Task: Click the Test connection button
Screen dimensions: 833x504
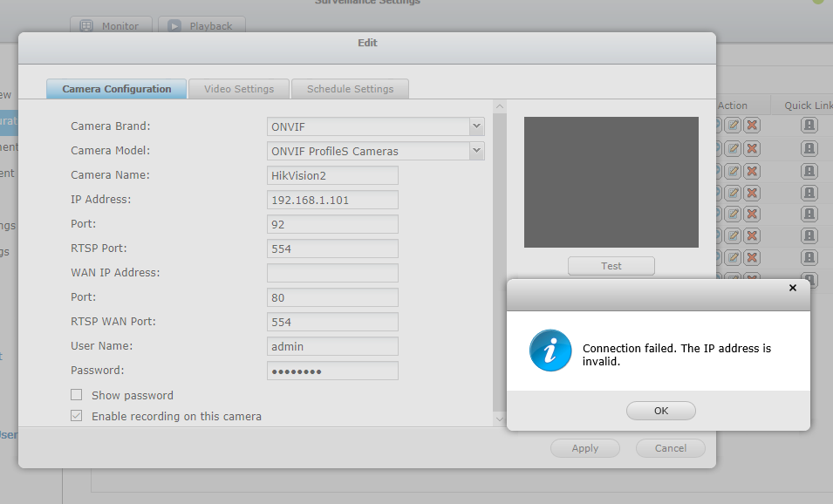Action: pos(611,266)
